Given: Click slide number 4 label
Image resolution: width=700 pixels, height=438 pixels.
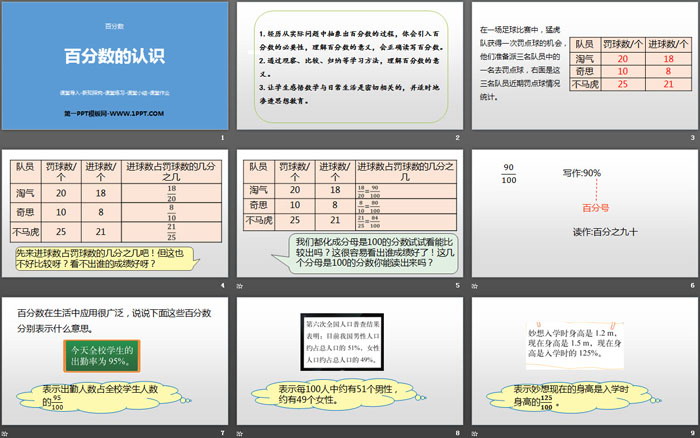Looking at the screenshot, I should pyautogui.click(x=223, y=285).
